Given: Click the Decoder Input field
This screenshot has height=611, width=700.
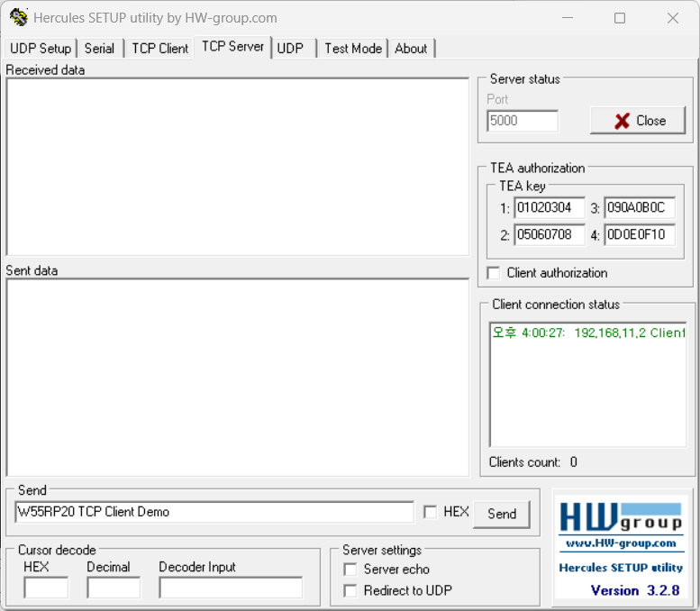Looking at the screenshot, I should pos(231,588).
